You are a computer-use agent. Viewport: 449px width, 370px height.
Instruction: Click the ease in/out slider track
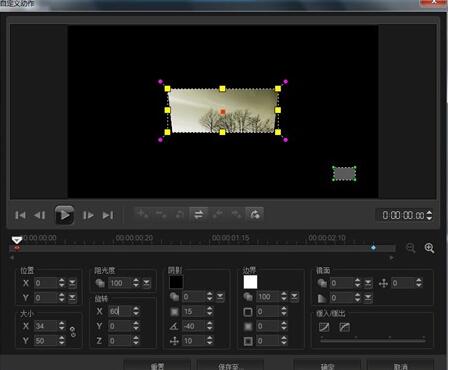point(373,341)
